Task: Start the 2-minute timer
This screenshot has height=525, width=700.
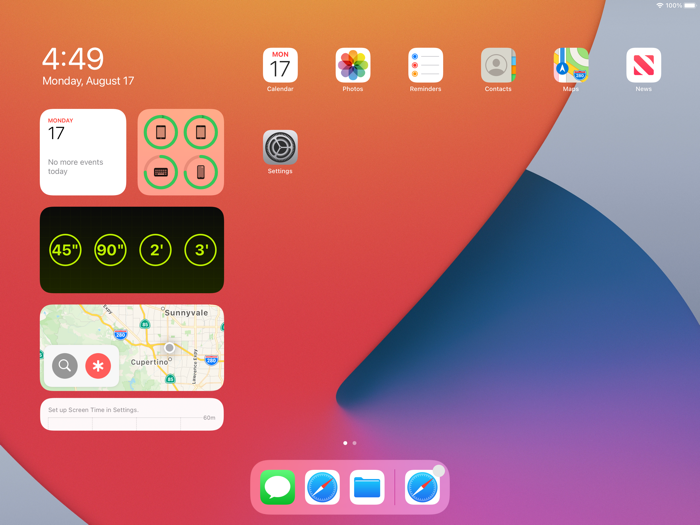Action: [155, 250]
